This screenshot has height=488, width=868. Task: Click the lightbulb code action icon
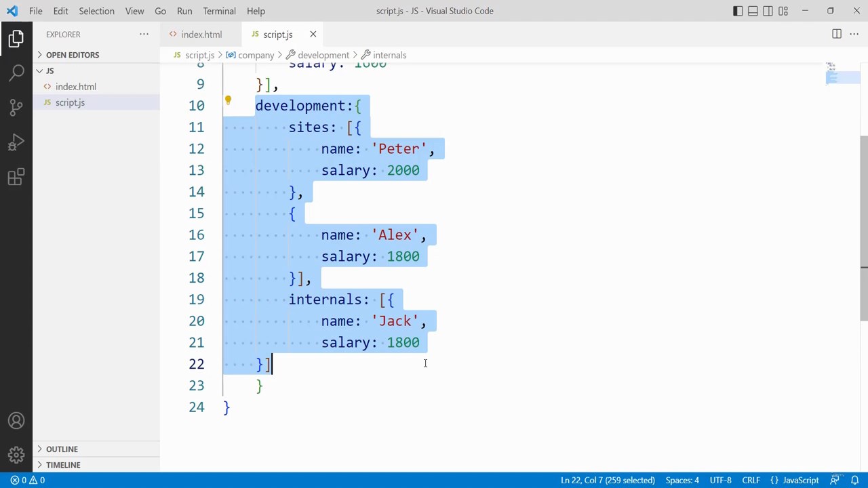click(228, 100)
